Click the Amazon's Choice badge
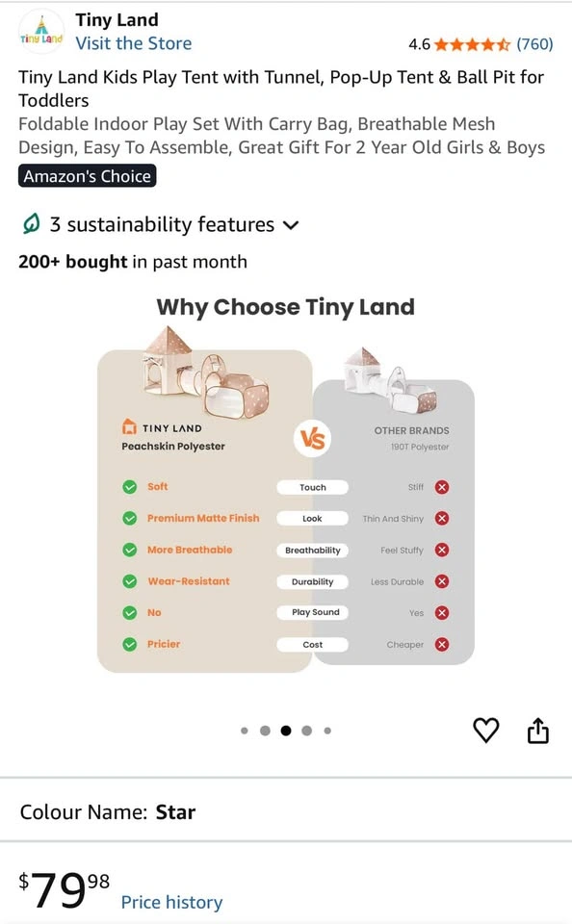The width and height of the screenshot is (572, 924). [x=88, y=176]
